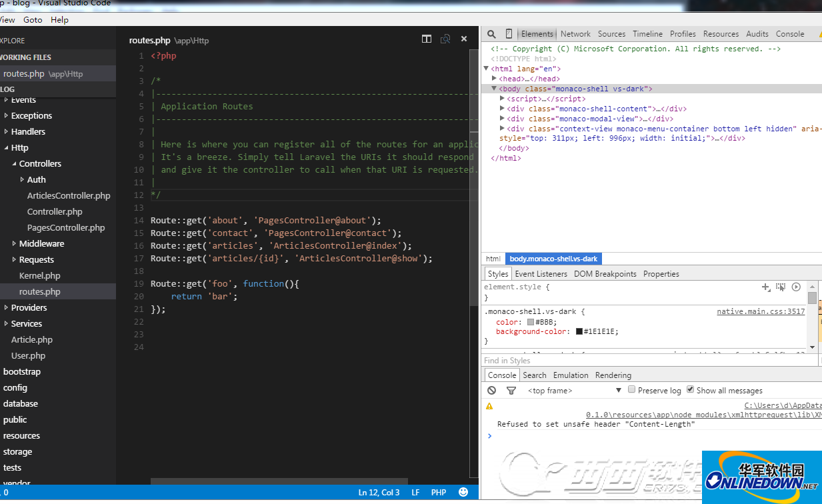Select the DOM Breakpoints tab

[x=605, y=274]
